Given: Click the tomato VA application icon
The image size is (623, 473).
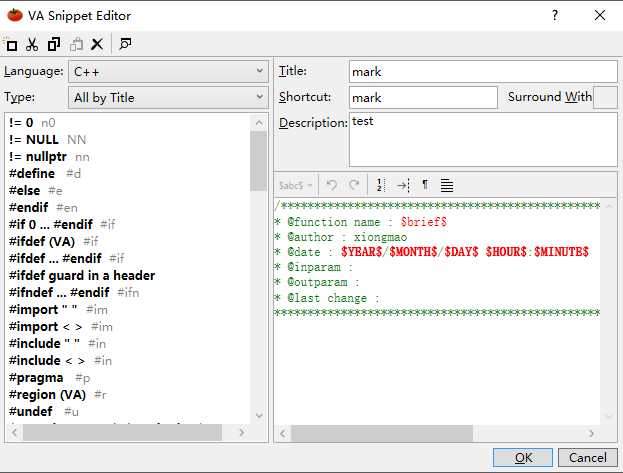Looking at the screenshot, I should [15, 15].
